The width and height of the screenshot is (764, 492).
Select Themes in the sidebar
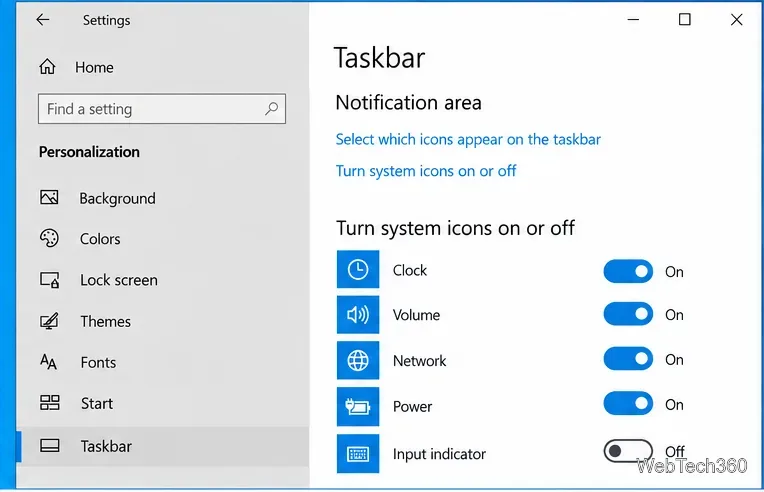tap(163, 322)
